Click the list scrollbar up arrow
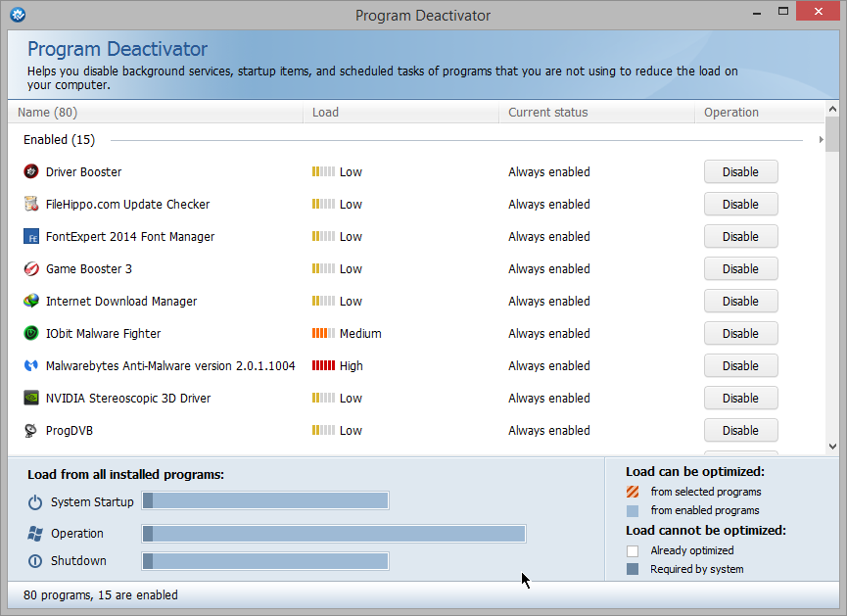This screenshot has height=616, width=847. (832, 109)
